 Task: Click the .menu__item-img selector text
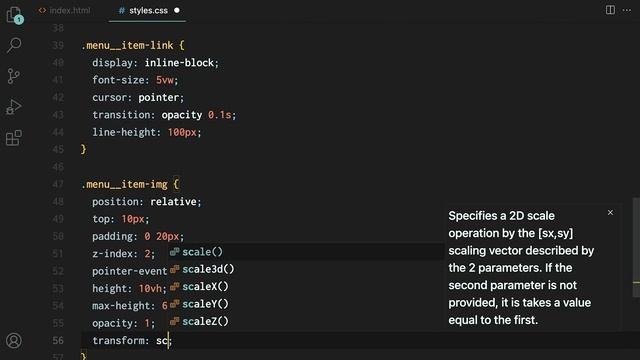tap(124, 184)
